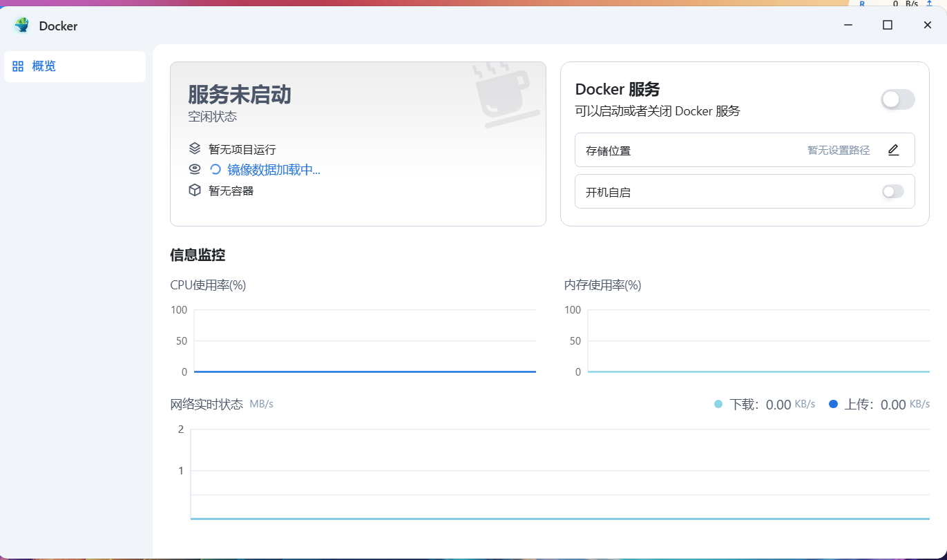Click the CPU使用率 chart area
947x560 pixels.
(364, 341)
